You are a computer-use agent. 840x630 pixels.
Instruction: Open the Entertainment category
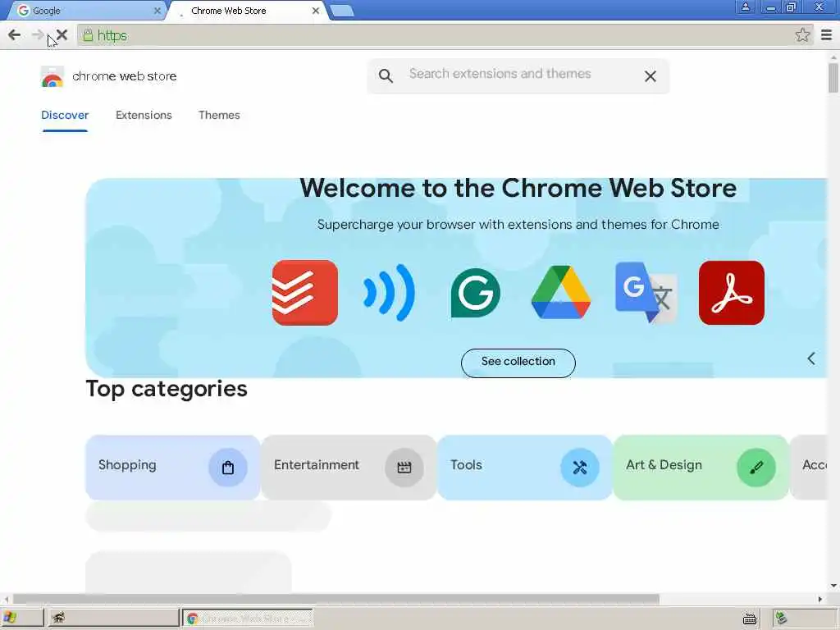click(x=349, y=467)
